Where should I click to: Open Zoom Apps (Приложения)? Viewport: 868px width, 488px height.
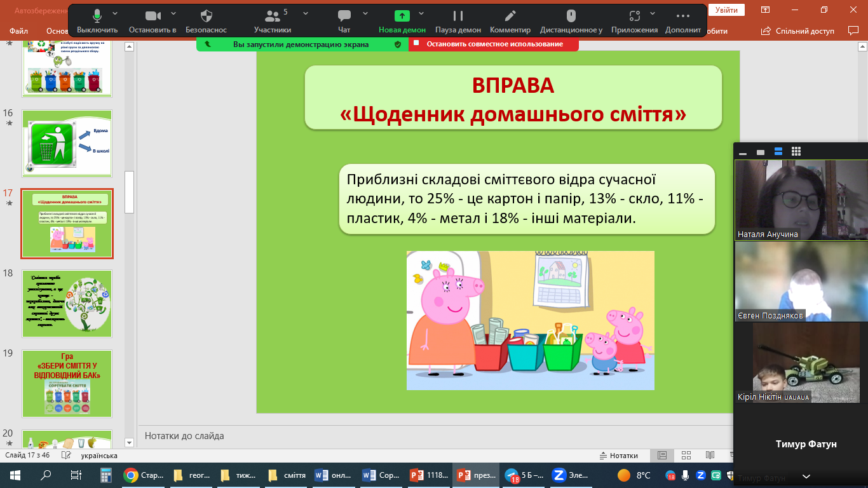tap(634, 20)
